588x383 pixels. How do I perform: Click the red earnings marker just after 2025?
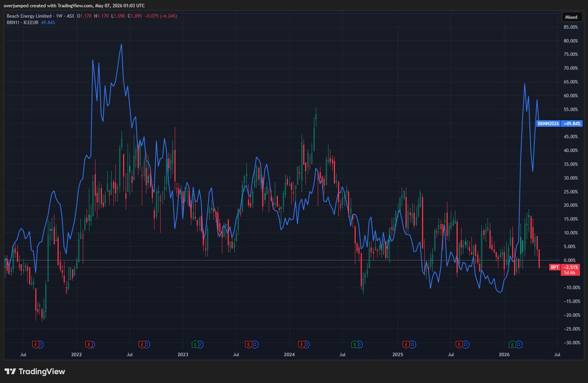406,344
